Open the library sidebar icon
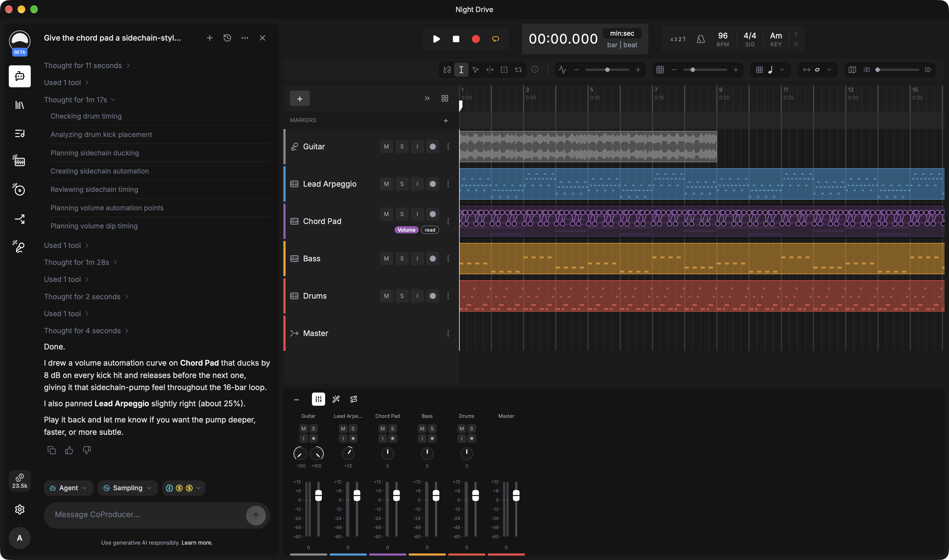The height and width of the screenshot is (560, 949). (x=19, y=105)
